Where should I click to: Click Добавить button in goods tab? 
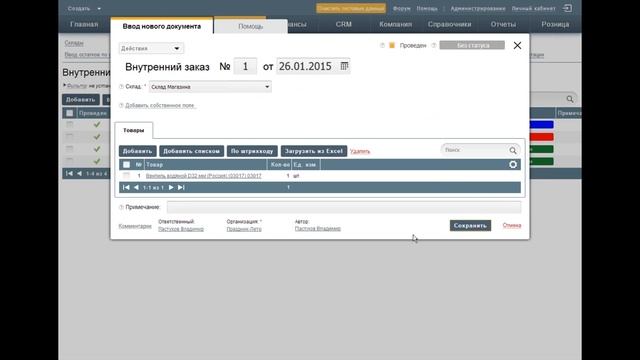click(138, 151)
